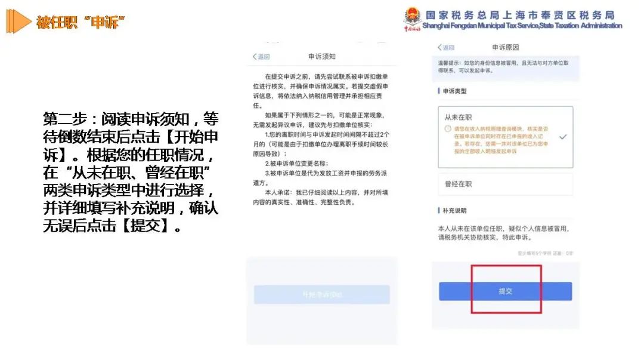Image resolution: width=644 pixels, height=363 pixels.
Task: Click the 补充说明 text input area
Action: [x=505, y=233]
